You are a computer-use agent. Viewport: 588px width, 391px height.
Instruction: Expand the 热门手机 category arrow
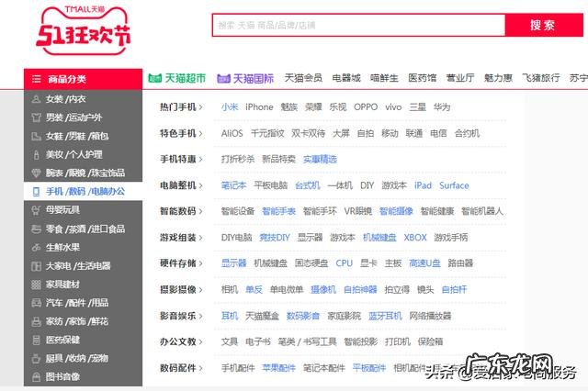[x=201, y=107]
